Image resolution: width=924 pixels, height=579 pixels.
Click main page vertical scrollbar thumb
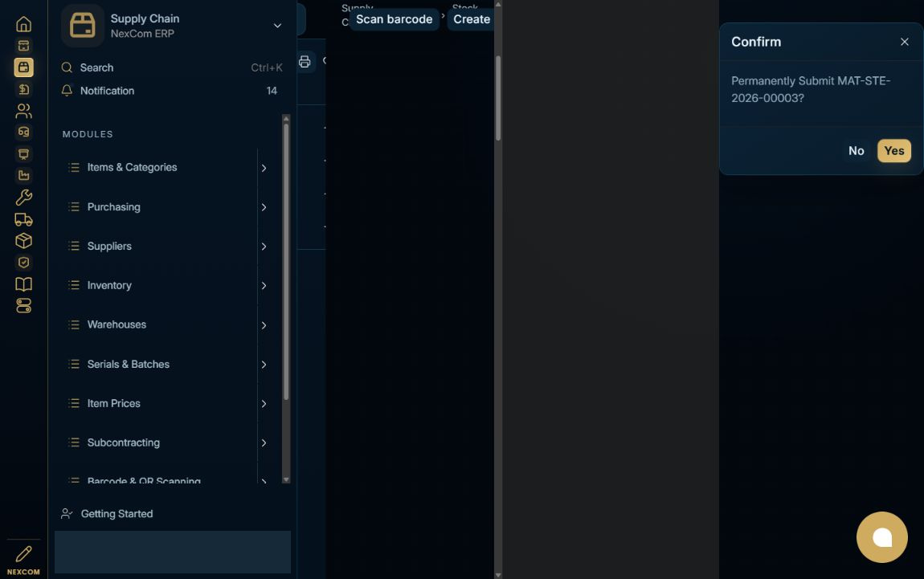pos(498,98)
